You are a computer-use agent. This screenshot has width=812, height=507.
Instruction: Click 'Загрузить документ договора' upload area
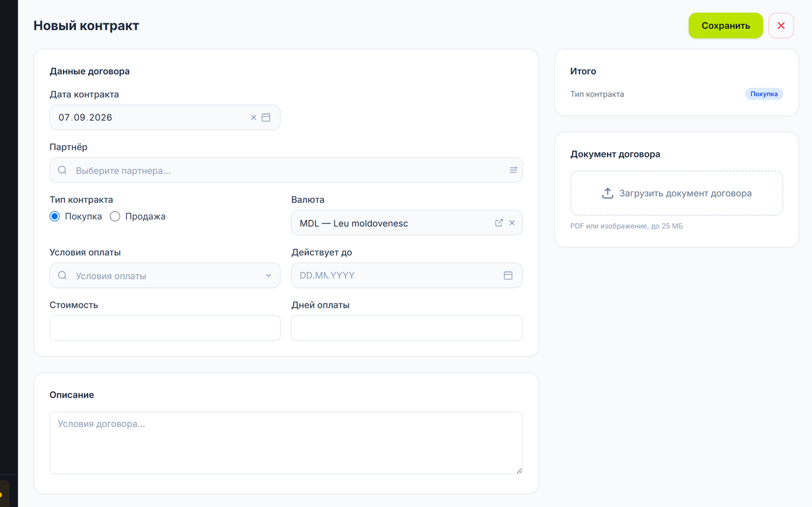tap(677, 193)
